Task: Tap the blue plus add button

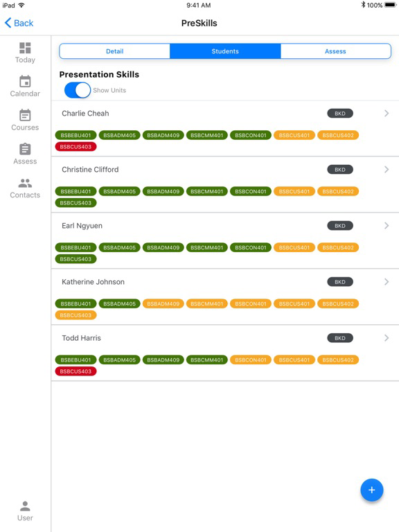Action: [372, 490]
